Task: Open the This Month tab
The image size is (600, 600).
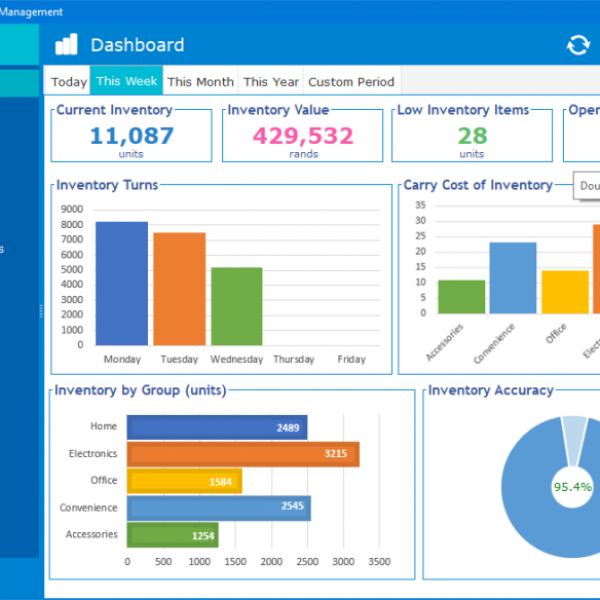Action: coord(200,82)
